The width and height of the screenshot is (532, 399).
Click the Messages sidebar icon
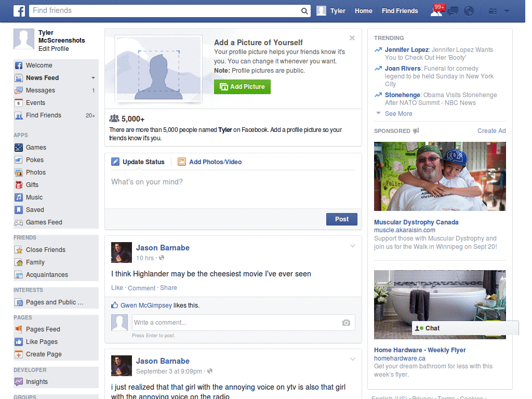pos(19,90)
